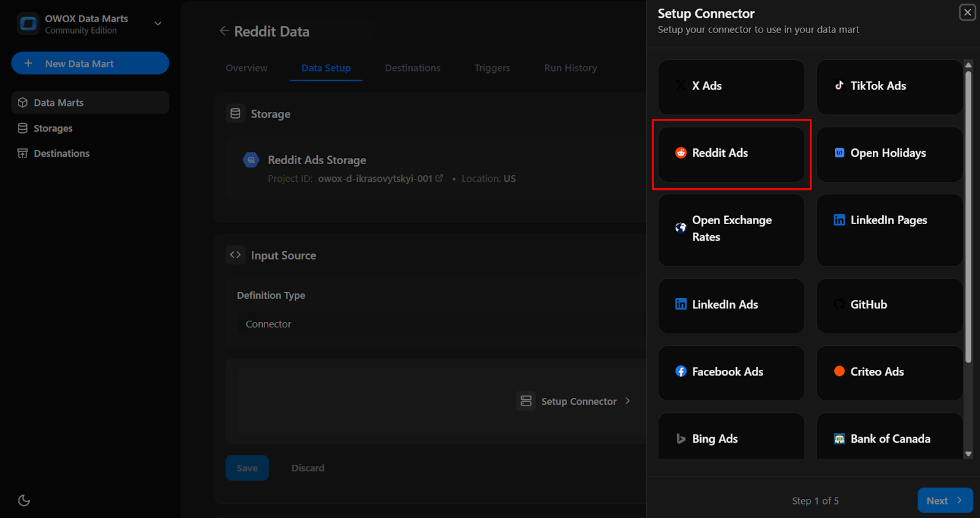Toggle dark mode moon icon
The image size is (980, 518).
point(24,500)
